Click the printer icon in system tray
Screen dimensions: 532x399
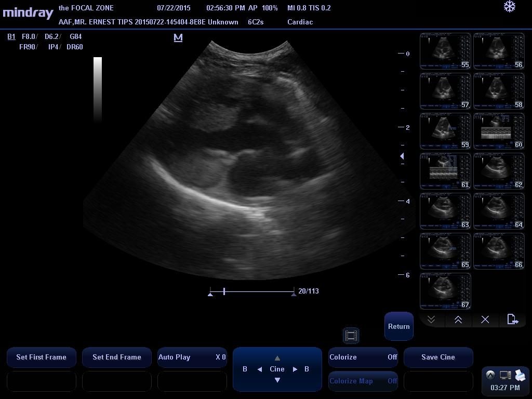coord(520,375)
